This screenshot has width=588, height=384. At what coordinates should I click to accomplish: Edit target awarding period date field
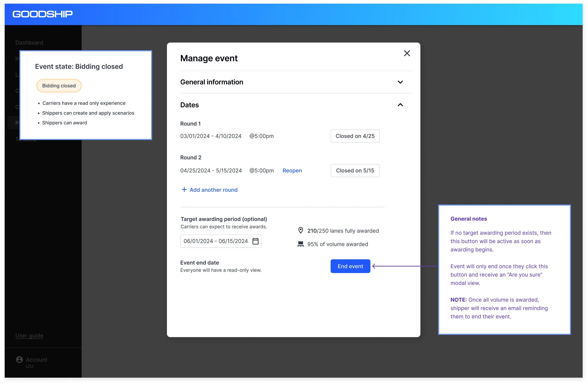(x=215, y=241)
